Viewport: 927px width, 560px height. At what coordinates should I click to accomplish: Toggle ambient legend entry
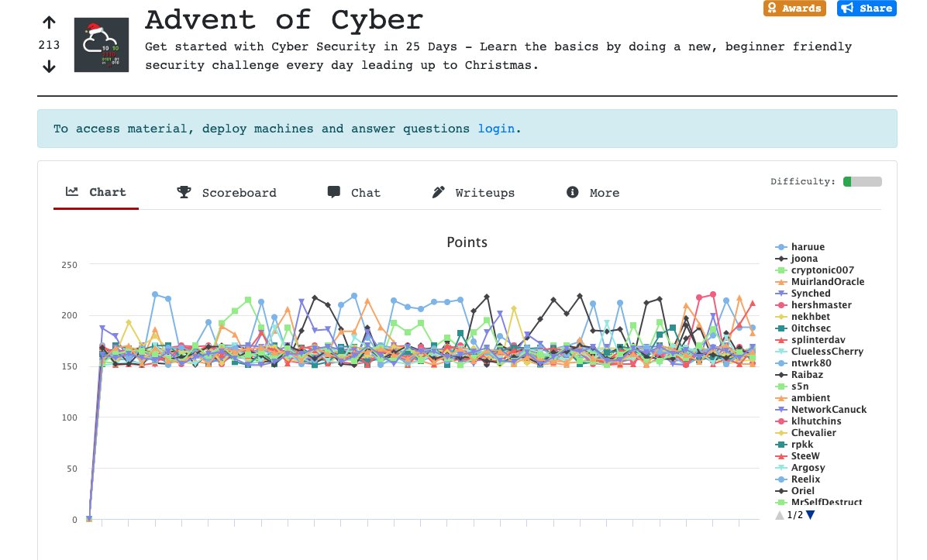[x=803, y=398]
